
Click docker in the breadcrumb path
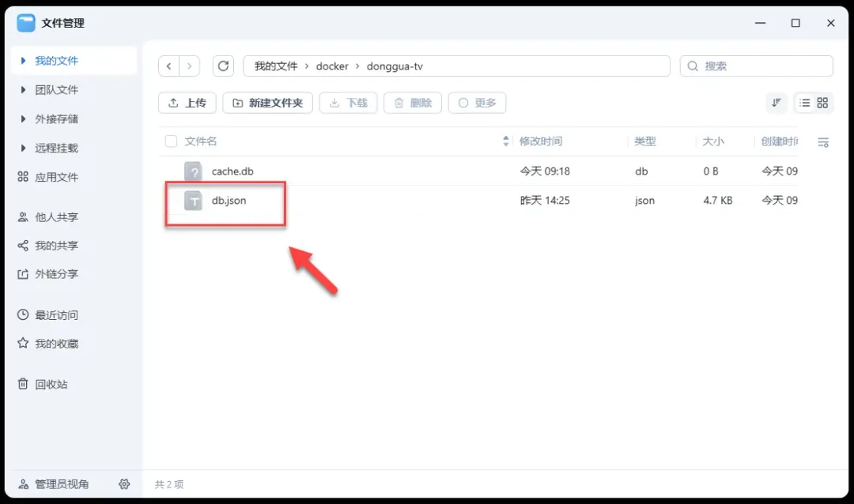pyautogui.click(x=332, y=66)
